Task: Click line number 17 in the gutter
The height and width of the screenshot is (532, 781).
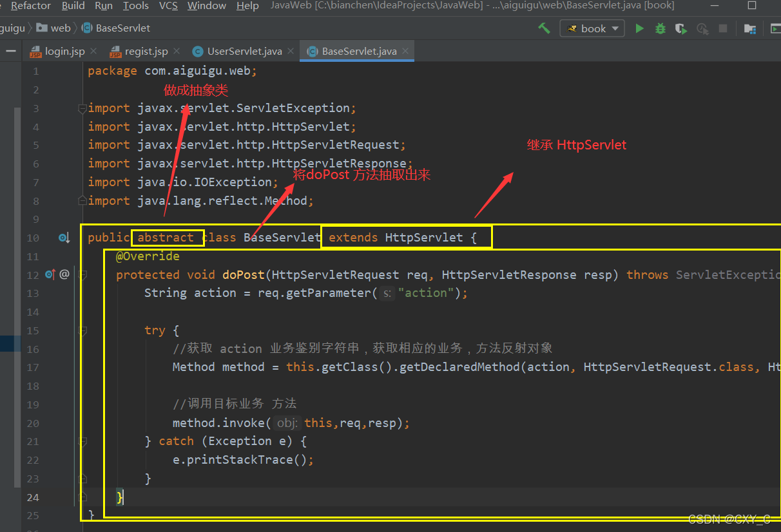Action: coord(33,367)
